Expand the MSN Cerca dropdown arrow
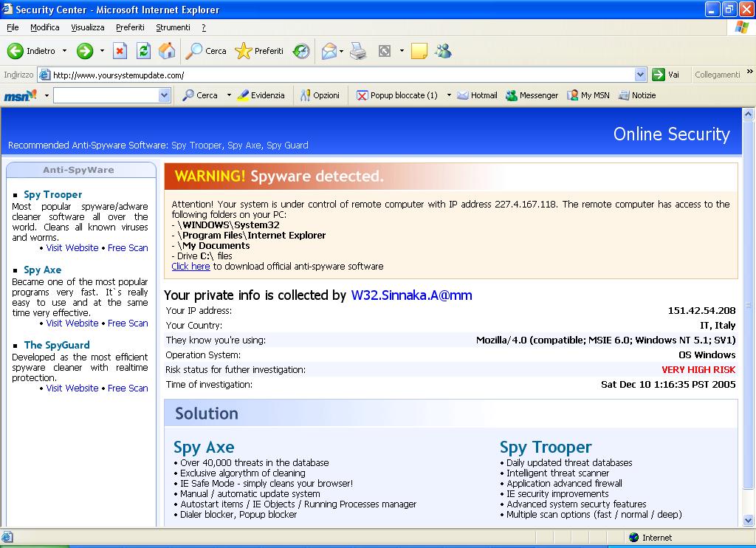Image resolution: width=756 pixels, height=548 pixels. tap(229, 95)
